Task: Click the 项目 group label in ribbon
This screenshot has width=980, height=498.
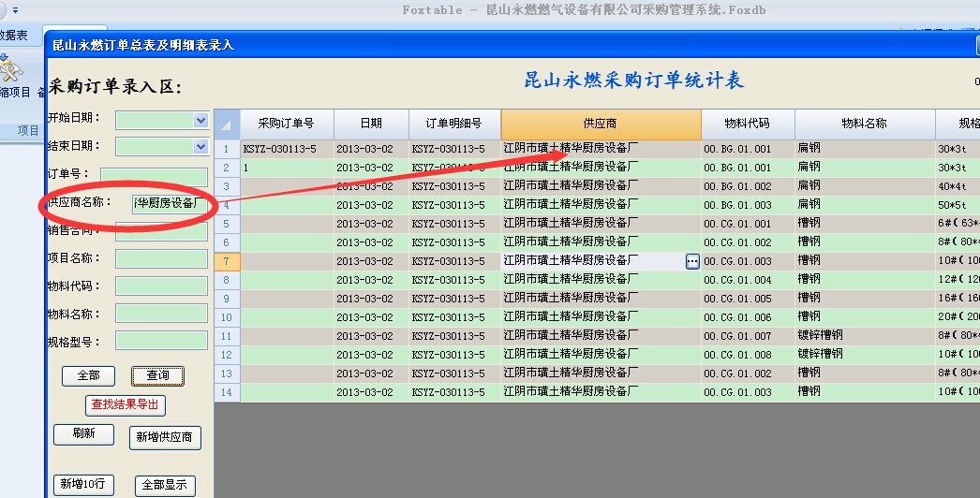Action: pos(28,131)
